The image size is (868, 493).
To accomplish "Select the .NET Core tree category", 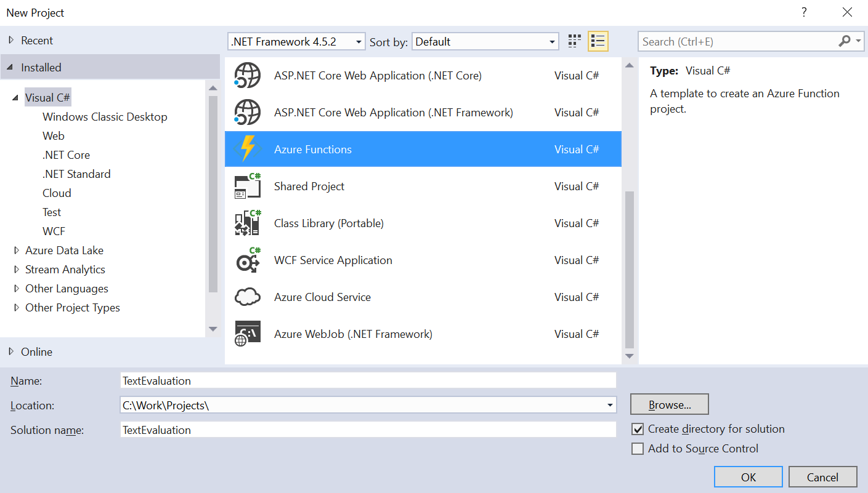I will click(66, 155).
